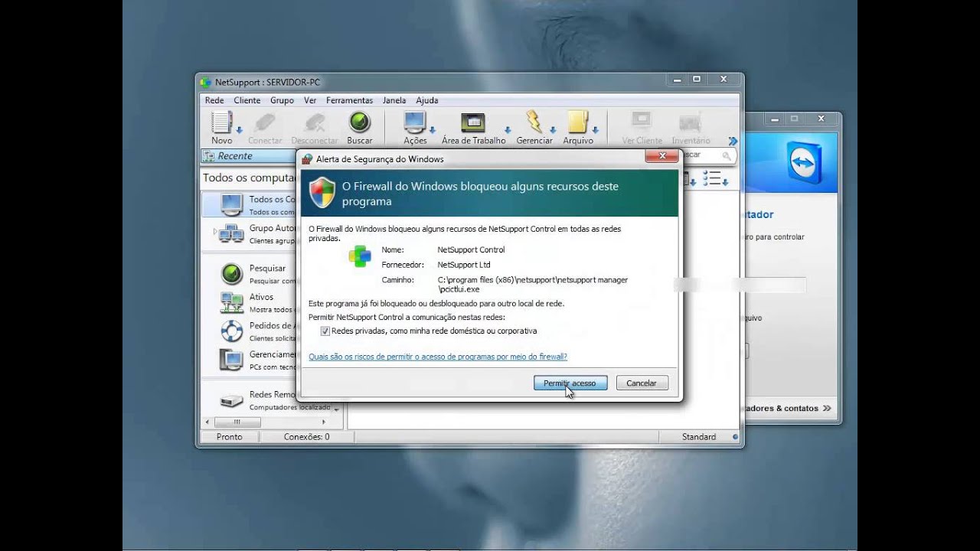Click the TeamViewer logo in background window

tap(804, 164)
